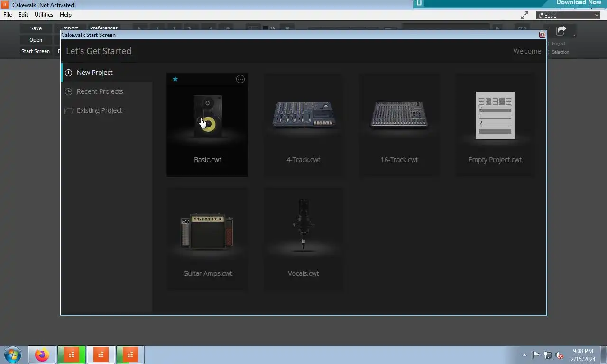
Task: Click the Welcome text in the header
Action: pos(527,51)
